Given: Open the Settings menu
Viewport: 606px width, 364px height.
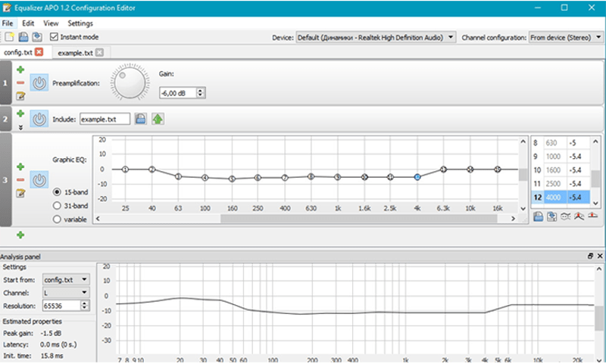Looking at the screenshot, I should (80, 23).
